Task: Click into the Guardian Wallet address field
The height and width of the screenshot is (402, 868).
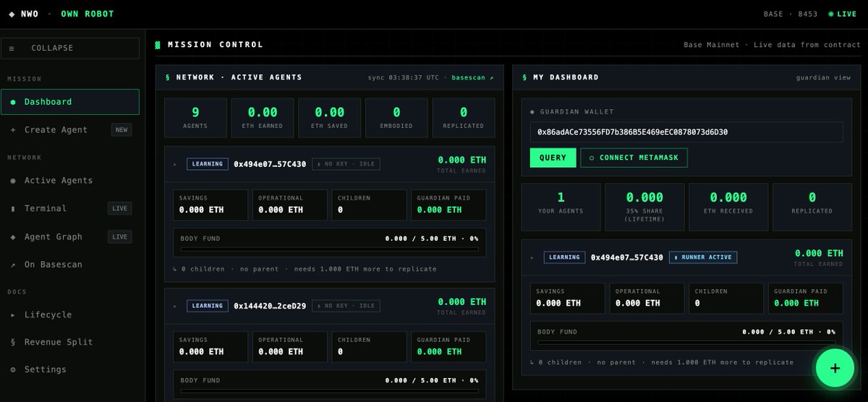Action: [x=686, y=132]
